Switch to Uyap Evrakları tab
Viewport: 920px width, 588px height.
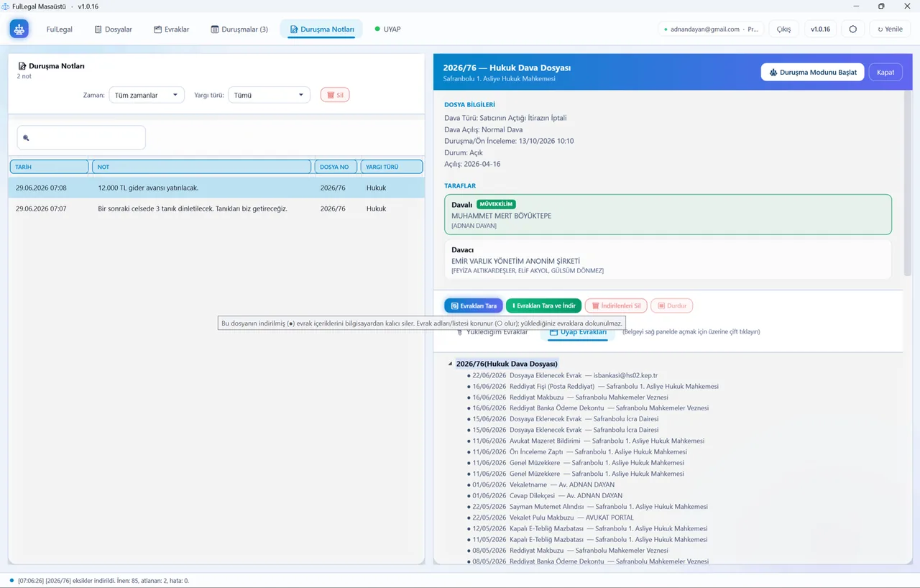point(578,332)
